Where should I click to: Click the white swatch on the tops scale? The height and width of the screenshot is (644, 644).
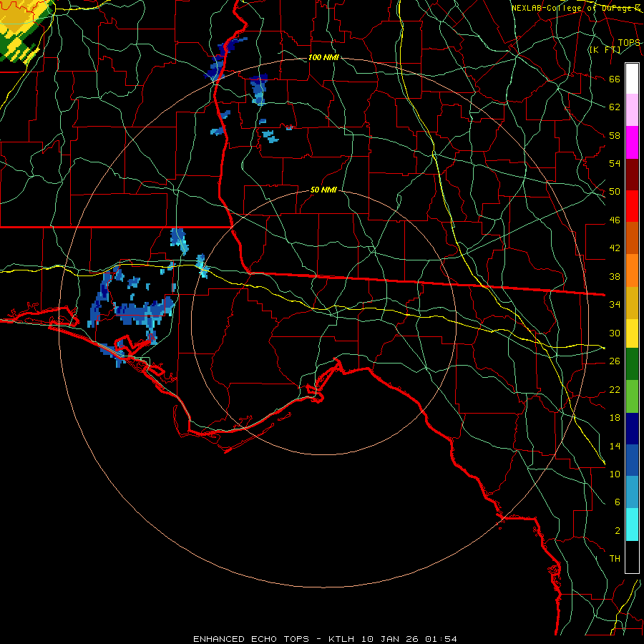632,79
